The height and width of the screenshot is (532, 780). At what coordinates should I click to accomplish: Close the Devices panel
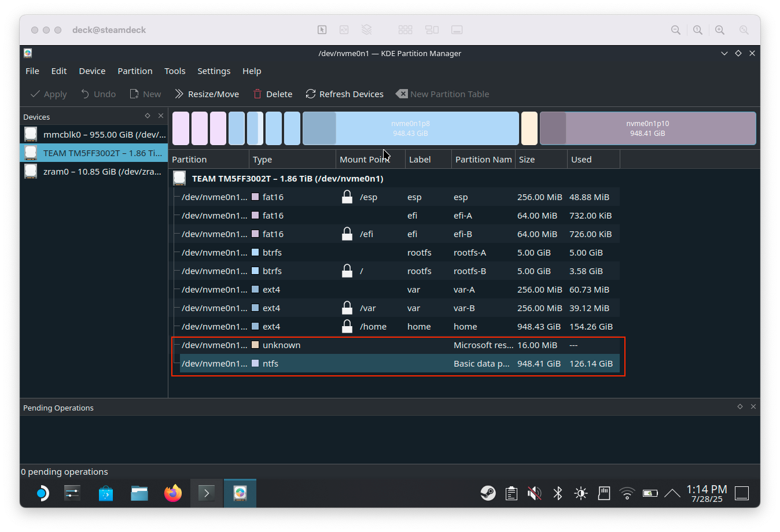(161, 116)
